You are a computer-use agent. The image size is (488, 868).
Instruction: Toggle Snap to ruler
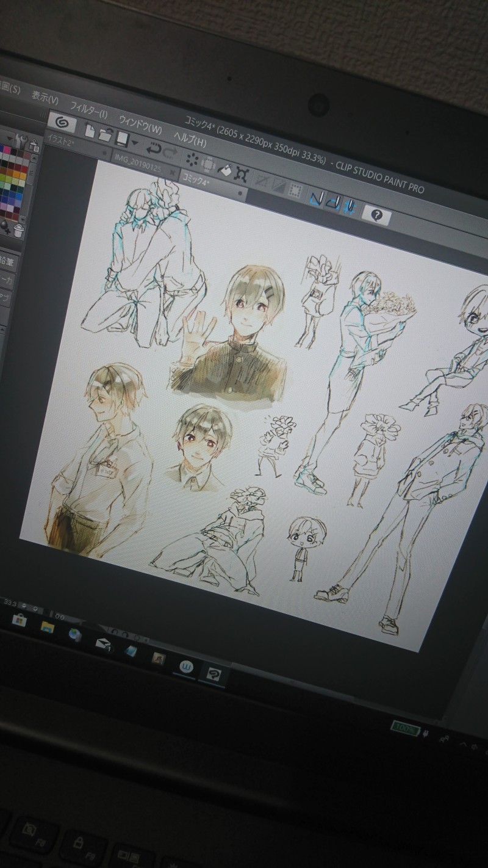(316, 198)
